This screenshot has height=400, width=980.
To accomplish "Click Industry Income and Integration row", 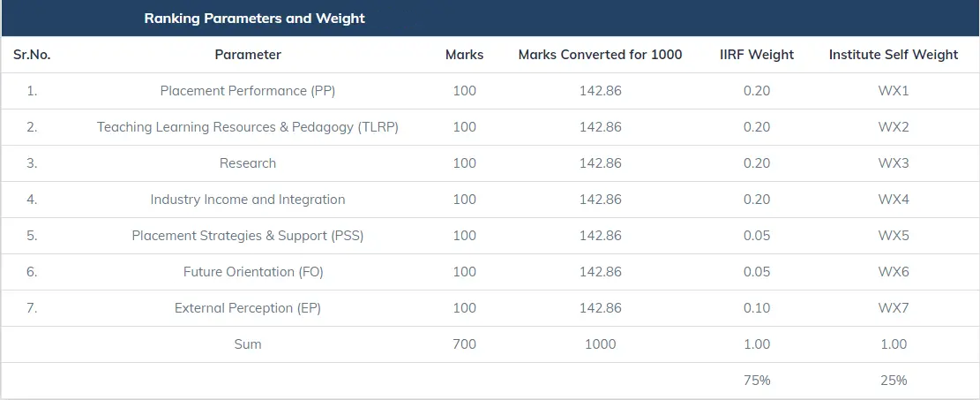I will pyautogui.click(x=248, y=200).
